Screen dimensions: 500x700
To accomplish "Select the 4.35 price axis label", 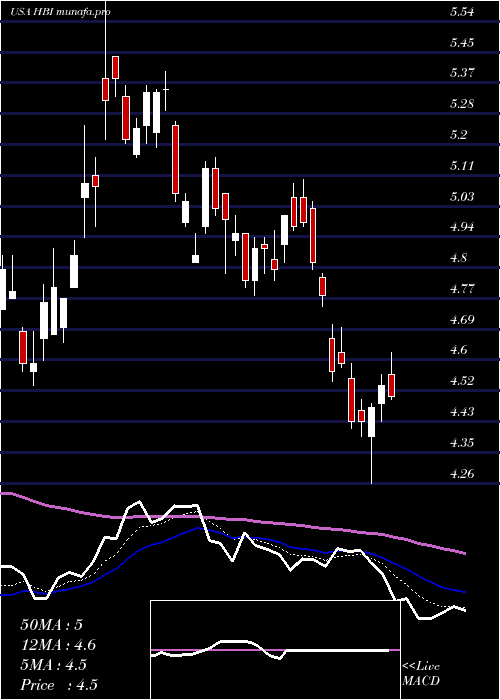I will click(462, 442).
